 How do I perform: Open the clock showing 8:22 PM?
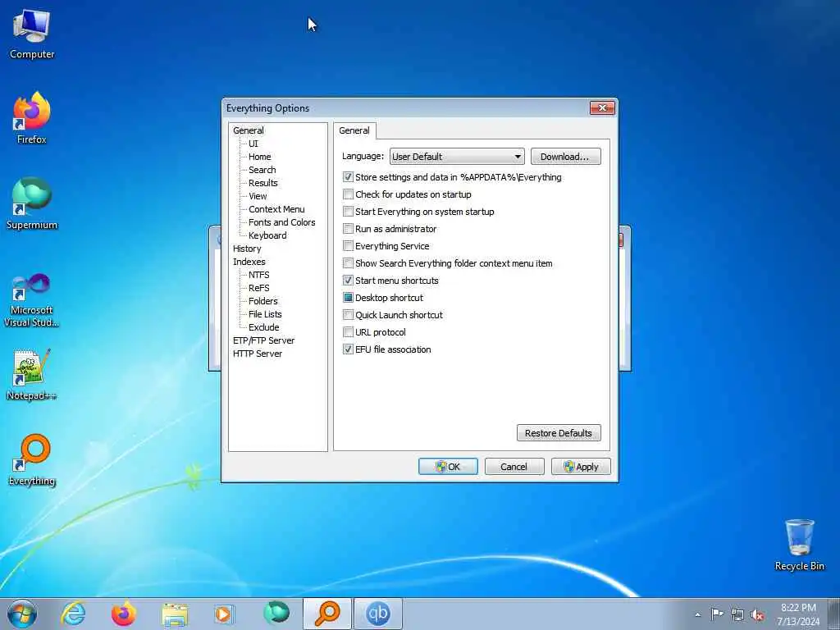(798, 614)
